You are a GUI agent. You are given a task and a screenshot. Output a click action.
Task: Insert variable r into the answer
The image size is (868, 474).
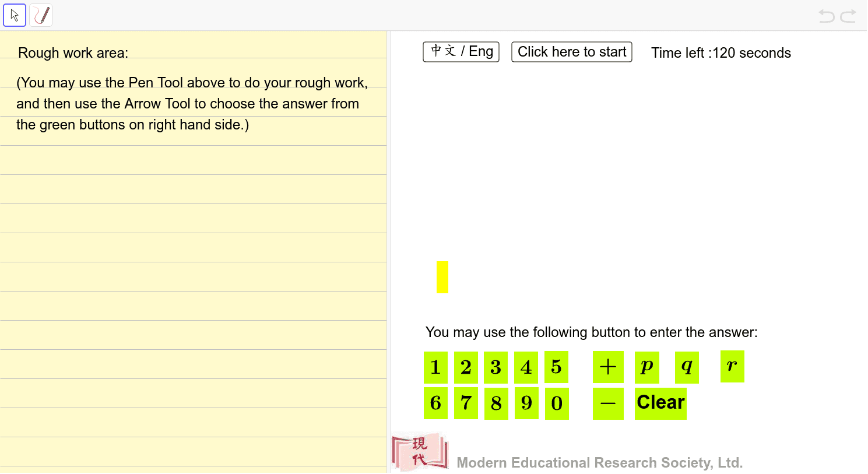coord(732,366)
